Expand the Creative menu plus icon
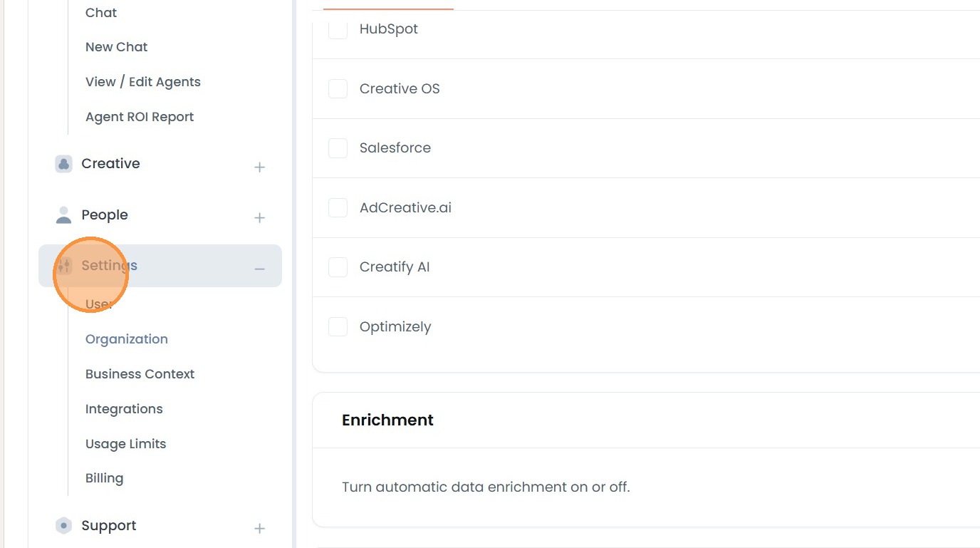Viewport: 980px width, 548px height. (x=260, y=167)
